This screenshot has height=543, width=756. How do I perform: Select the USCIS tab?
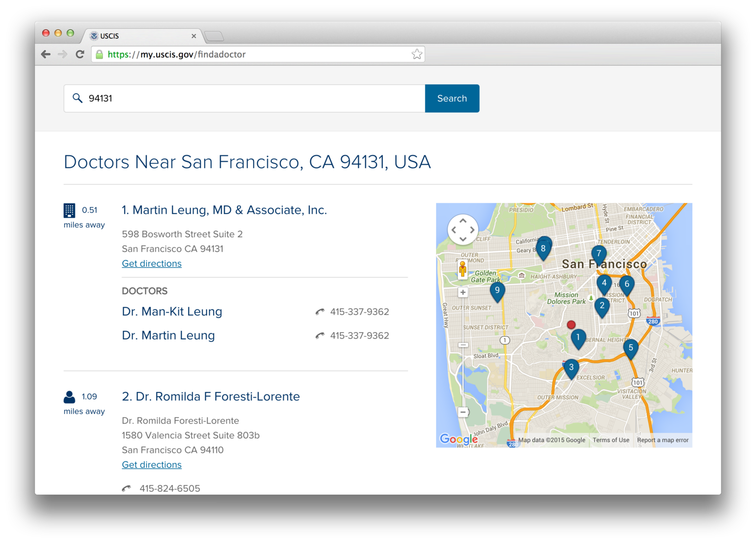point(141,36)
